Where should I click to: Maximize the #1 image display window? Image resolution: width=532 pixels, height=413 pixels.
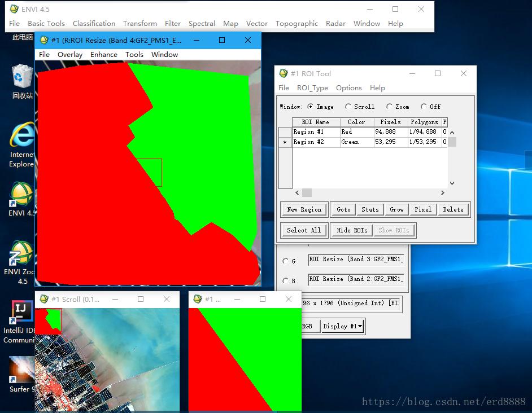pos(222,41)
